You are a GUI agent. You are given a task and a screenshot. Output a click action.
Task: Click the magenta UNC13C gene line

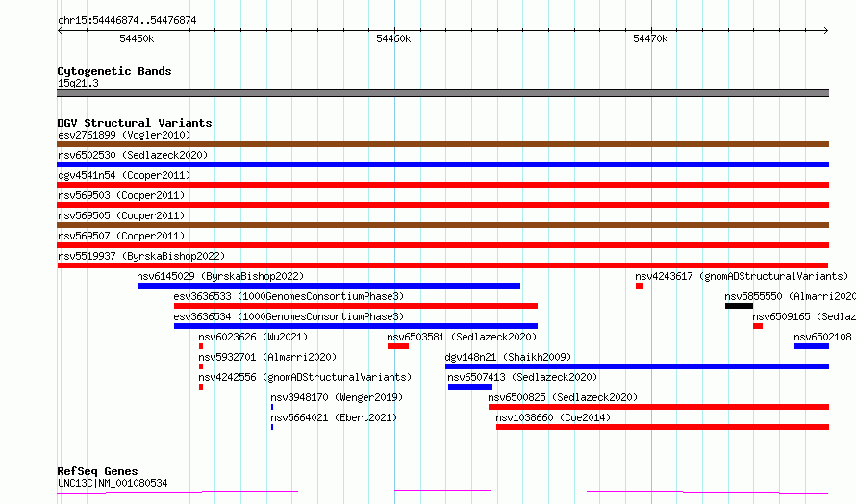tap(442, 492)
